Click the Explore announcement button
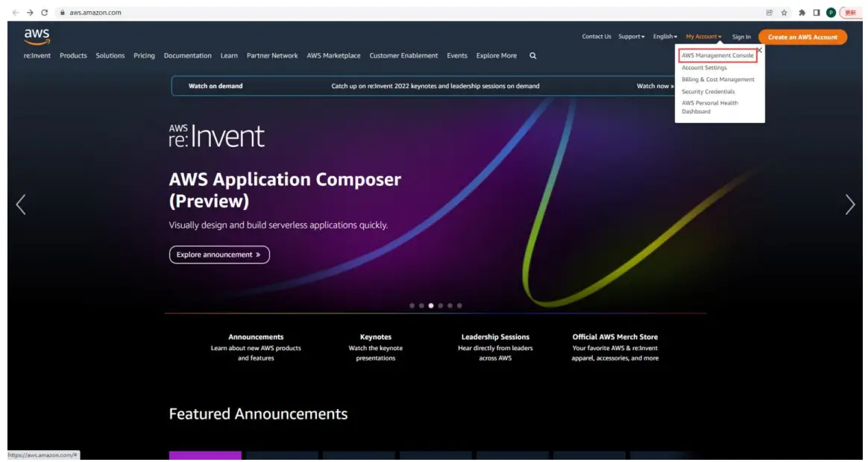The height and width of the screenshot is (462, 868). pyautogui.click(x=219, y=255)
